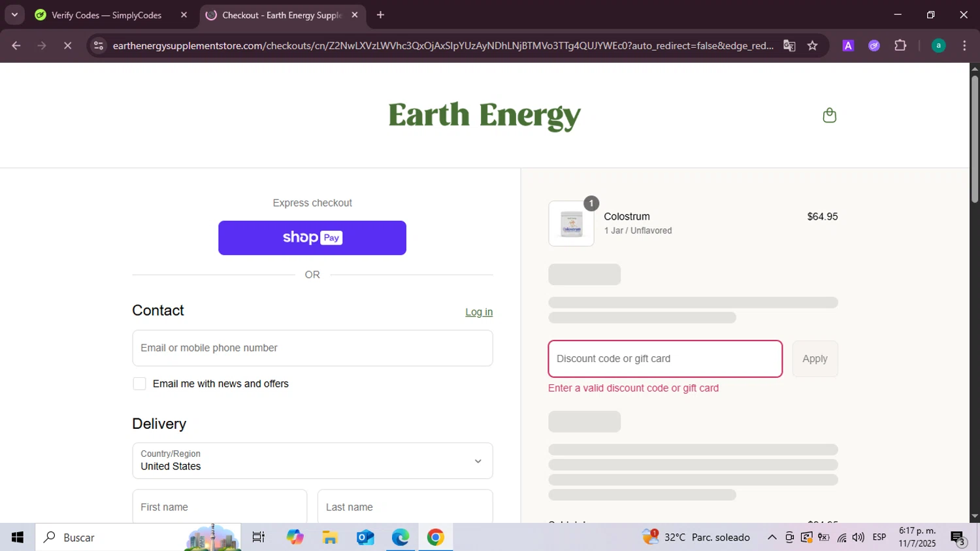Click the page vertical scrollbar thumb

coord(975,139)
